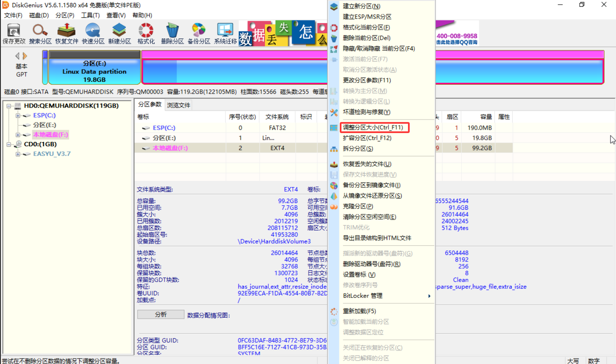The image size is (616, 364).
Task: Click the 备份分区 toolbar icon
Action: [x=199, y=33]
